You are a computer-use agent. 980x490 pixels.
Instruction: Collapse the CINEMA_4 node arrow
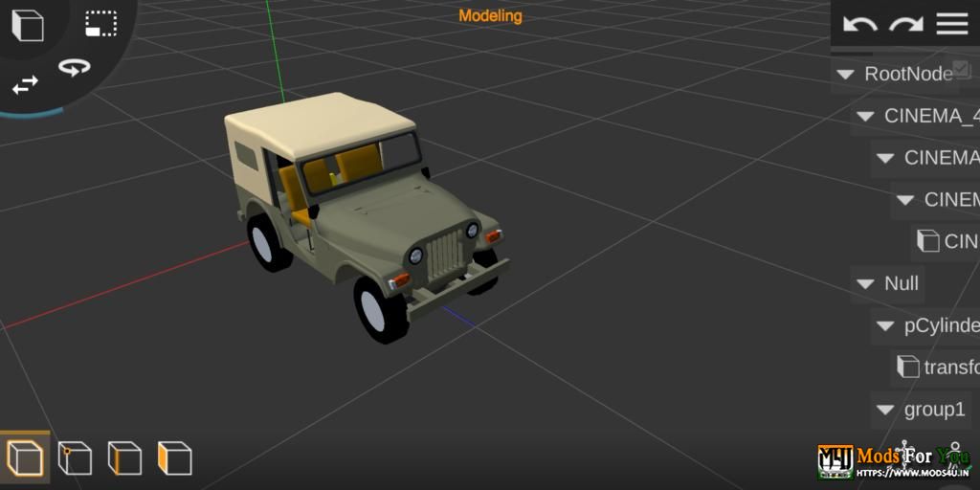[865, 116]
